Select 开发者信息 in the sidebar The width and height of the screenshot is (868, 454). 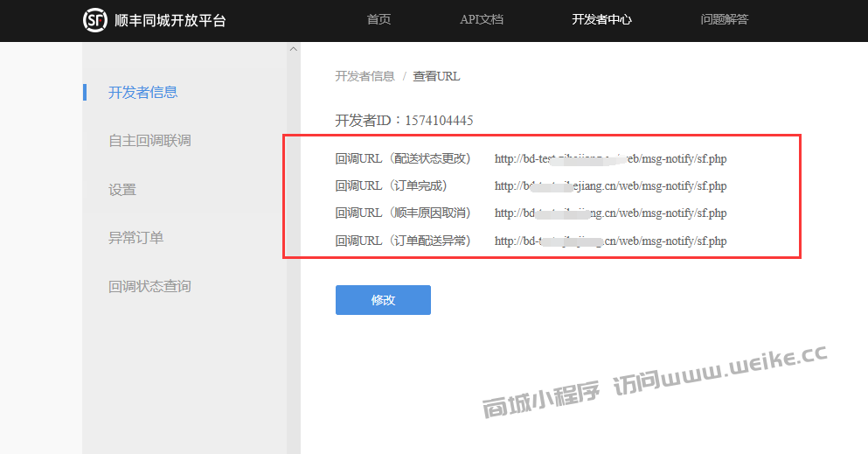pos(142,92)
